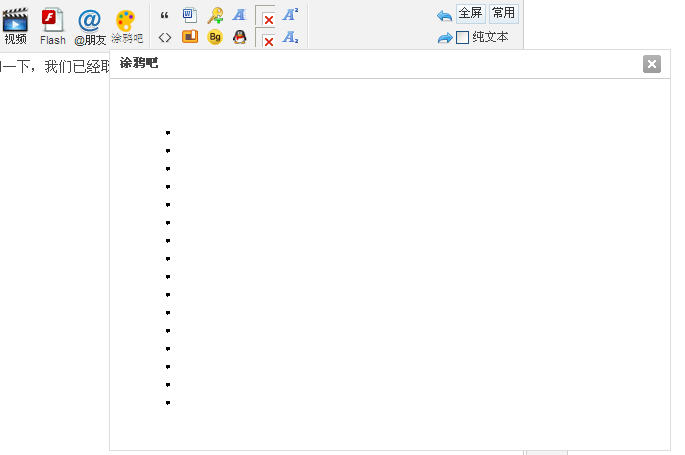Insert a blockquote with the quote icon
Viewport: 685px width, 455px height.
165,15
